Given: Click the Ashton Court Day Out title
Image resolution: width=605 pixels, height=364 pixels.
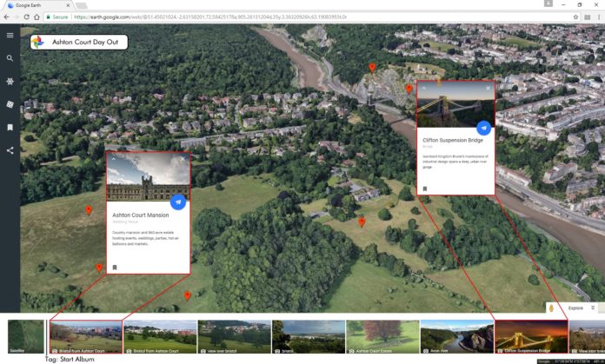Looking at the screenshot, I should pyautogui.click(x=89, y=42).
